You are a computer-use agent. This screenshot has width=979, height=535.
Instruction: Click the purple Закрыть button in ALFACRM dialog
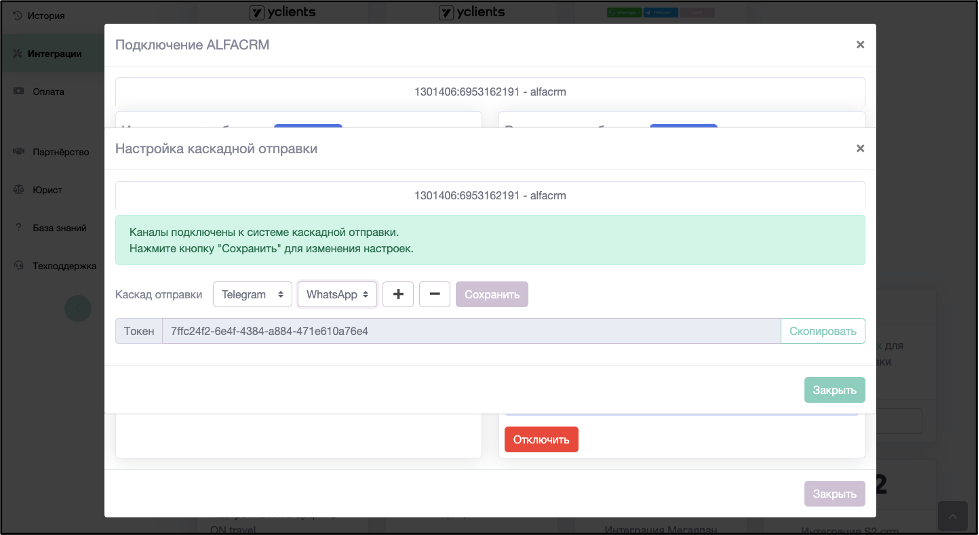click(834, 494)
